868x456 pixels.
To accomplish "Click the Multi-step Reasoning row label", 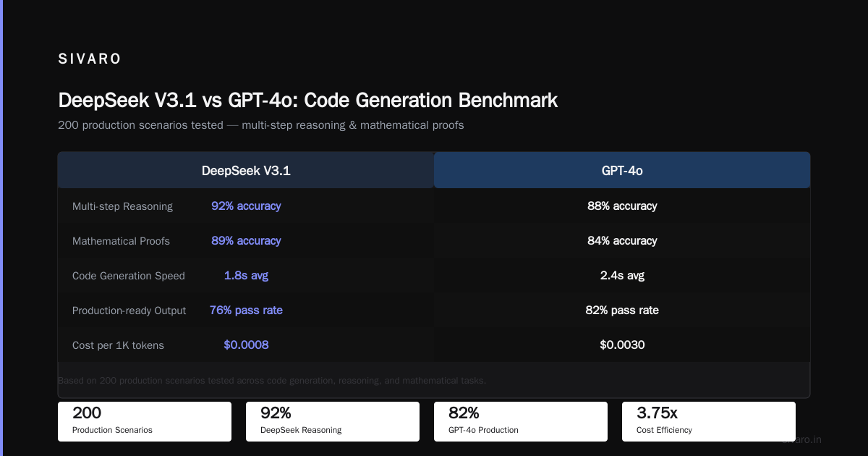I will [122, 206].
